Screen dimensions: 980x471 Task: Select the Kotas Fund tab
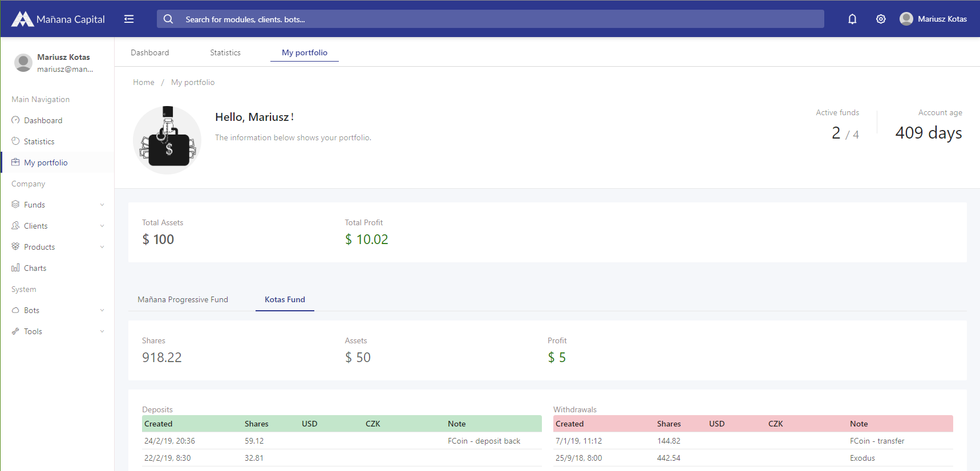[x=285, y=299]
